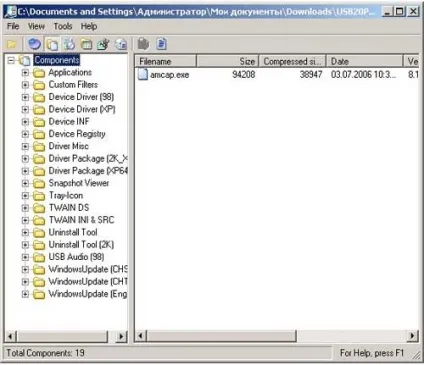Sort by the Filename column header

click(165, 61)
